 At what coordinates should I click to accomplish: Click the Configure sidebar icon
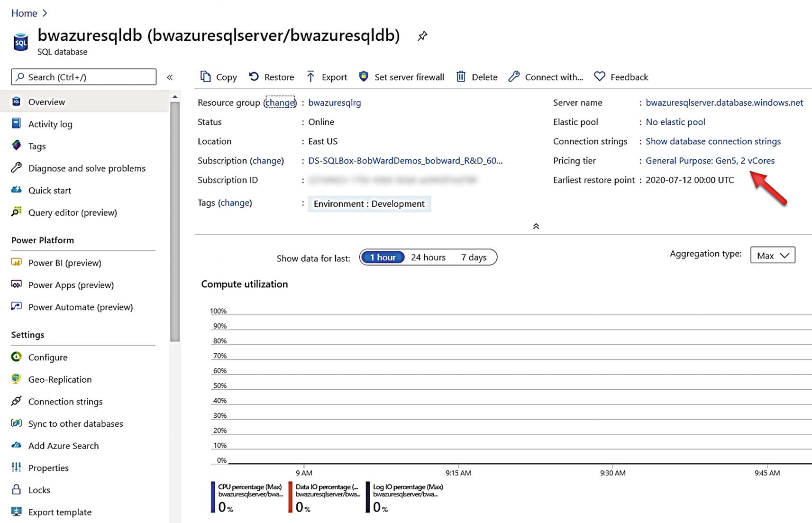[x=17, y=357]
